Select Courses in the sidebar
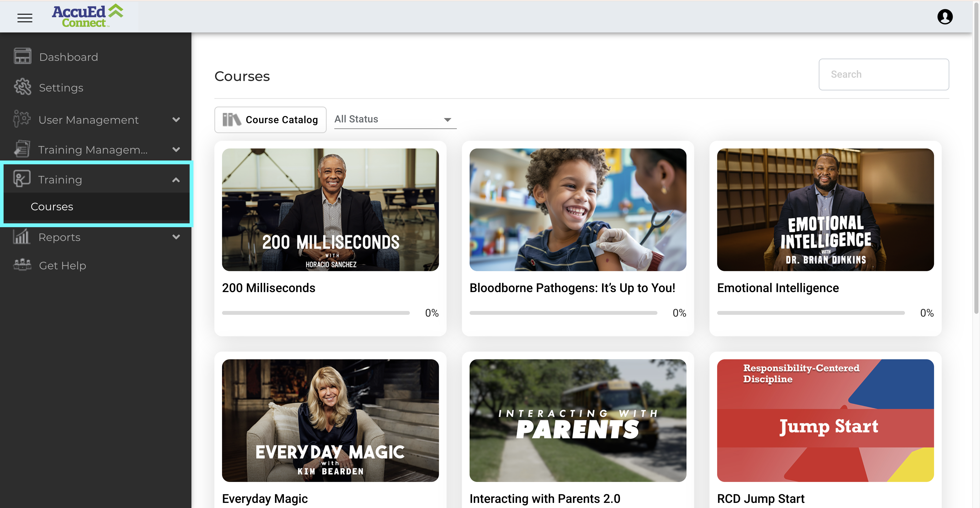Screen dimensions: 980x508 point(52,206)
